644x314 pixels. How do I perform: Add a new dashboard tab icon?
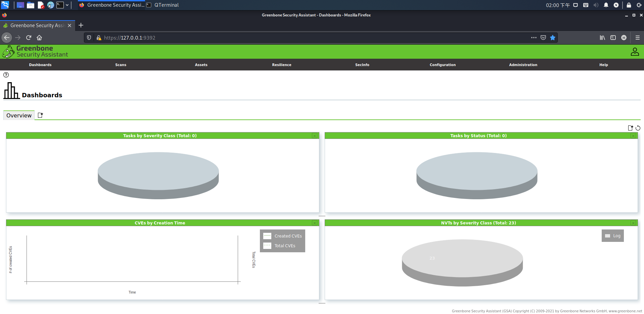pyautogui.click(x=40, y=115)
